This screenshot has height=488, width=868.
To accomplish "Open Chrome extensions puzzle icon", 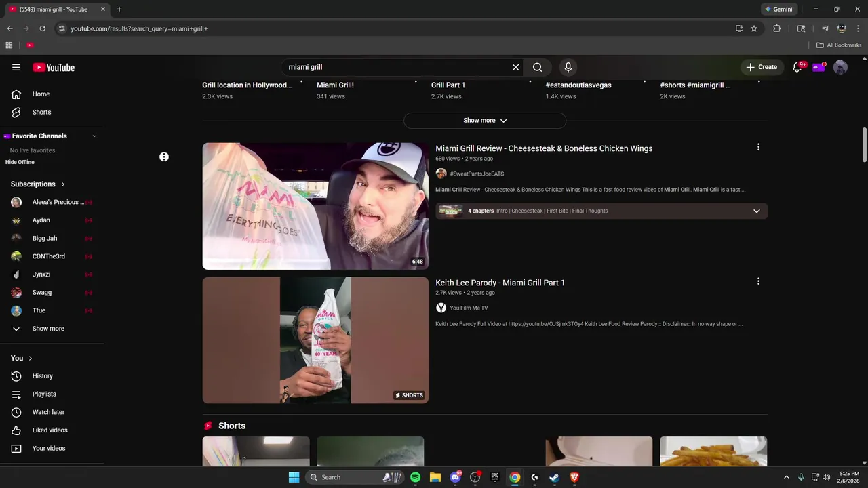I will [777, 28].
